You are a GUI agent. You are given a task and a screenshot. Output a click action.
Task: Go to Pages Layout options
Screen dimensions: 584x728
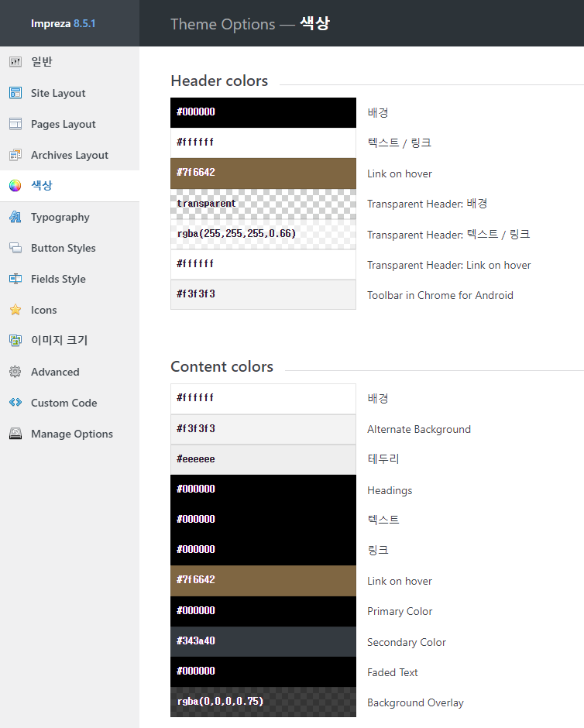[x=70, y=124]
